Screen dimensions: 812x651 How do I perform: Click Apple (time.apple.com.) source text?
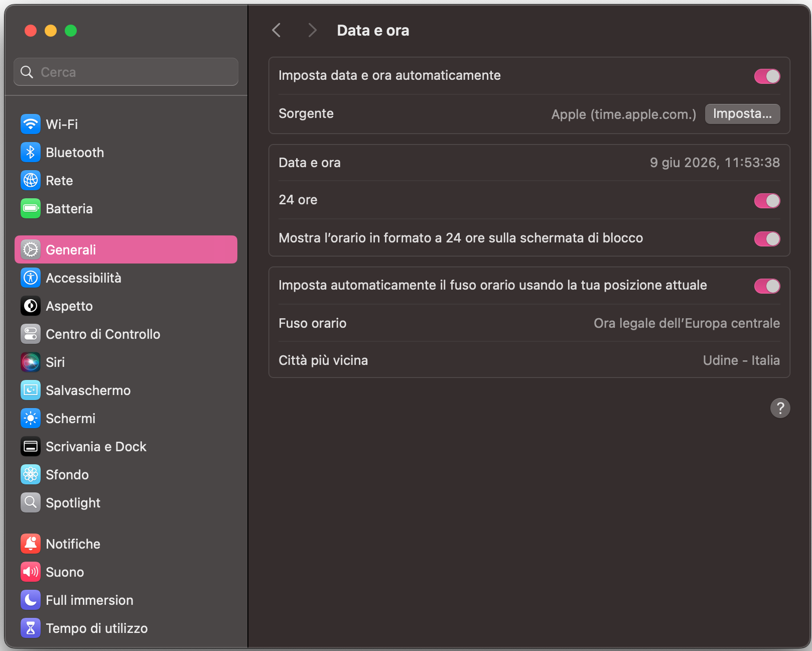click(x=624, y=114)
